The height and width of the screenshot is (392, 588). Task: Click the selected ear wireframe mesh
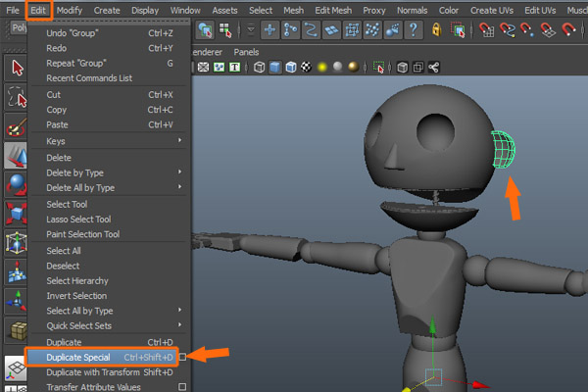504,151
